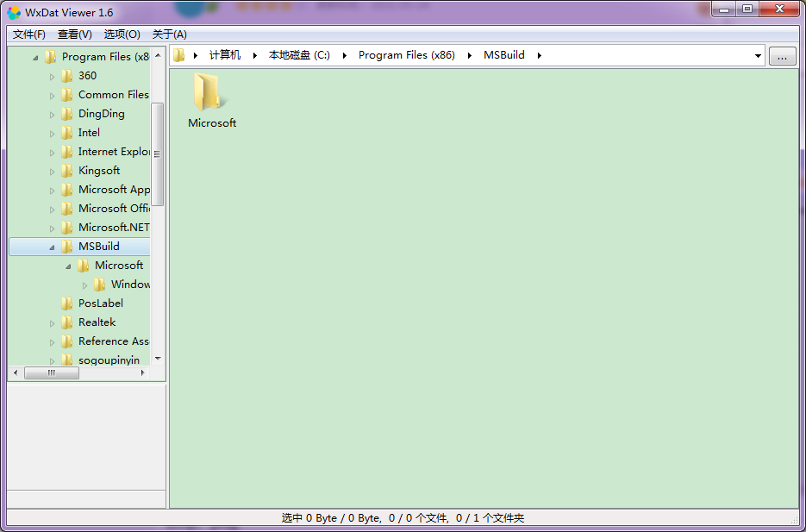Expand the Intel tree node
The image size is (806, 532).
[52, 134]
